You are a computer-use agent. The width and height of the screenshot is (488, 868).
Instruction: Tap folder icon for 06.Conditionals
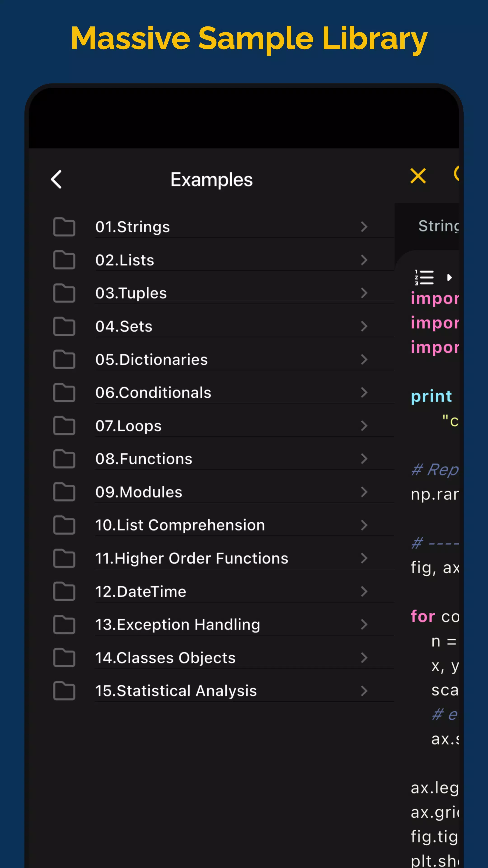[64, 393]
